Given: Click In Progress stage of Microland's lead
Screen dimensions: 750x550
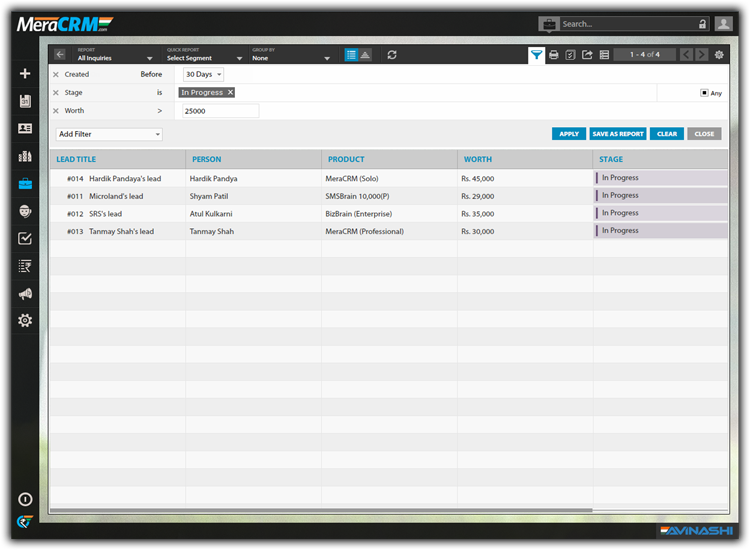Looking at the screenshot, I should coord(661,195).
